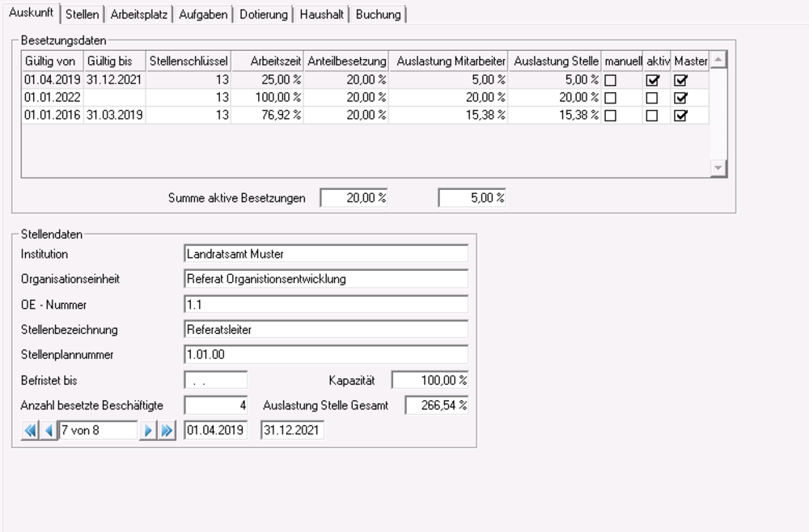809x532 pixels.
Task: Sort by Gültig von column header
Action: [x=50, y=61]
